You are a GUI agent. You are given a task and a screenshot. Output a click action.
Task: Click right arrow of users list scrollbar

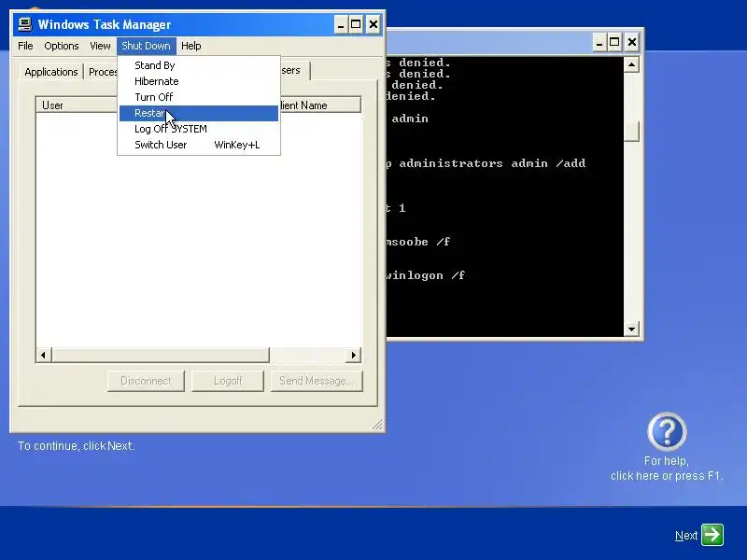click(x=353, y=355)
